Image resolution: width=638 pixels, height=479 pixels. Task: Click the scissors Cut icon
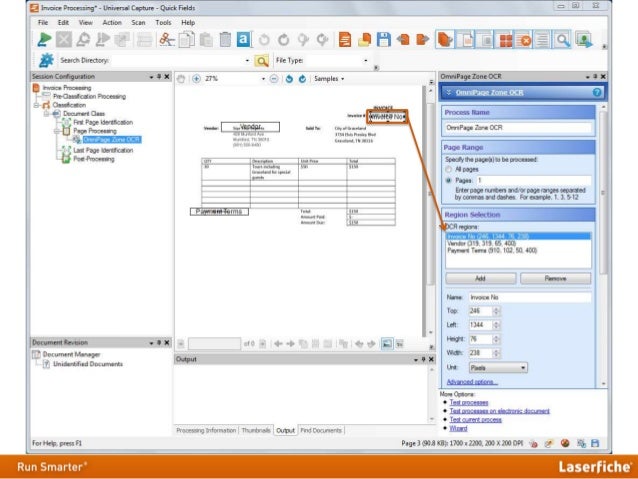[x=167, y=40]
